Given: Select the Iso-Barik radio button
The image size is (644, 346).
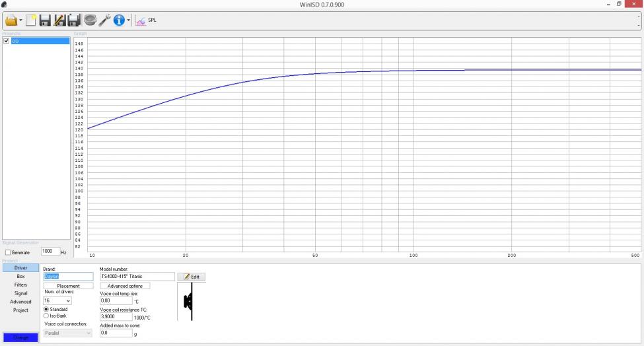Looking at the screenshot, I should point(46,316).
